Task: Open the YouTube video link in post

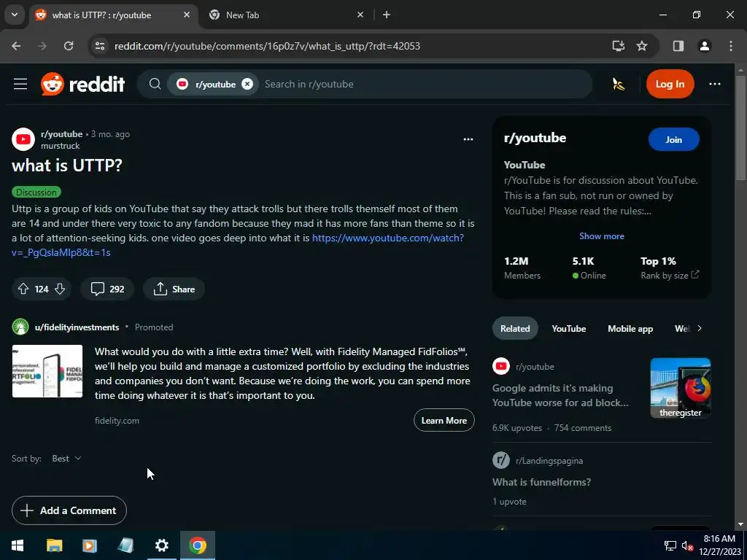Action: coord(388,238)
